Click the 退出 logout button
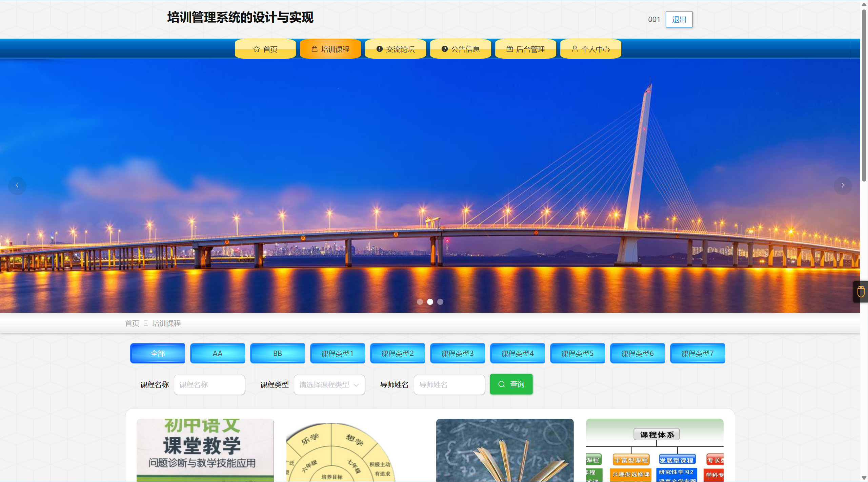 pos(679,19)
